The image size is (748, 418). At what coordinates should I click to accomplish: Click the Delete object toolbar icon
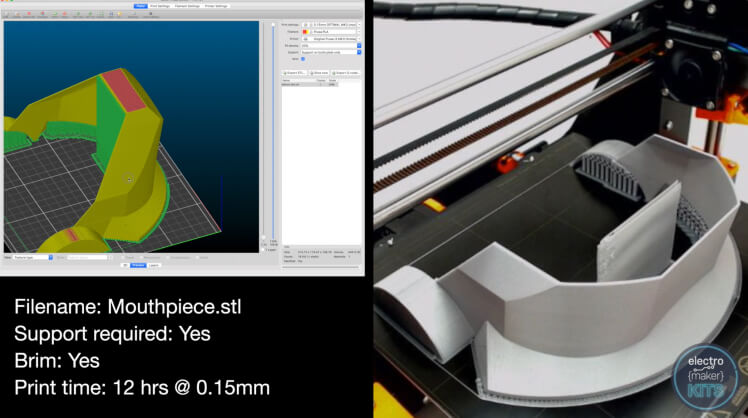point(17,14)
